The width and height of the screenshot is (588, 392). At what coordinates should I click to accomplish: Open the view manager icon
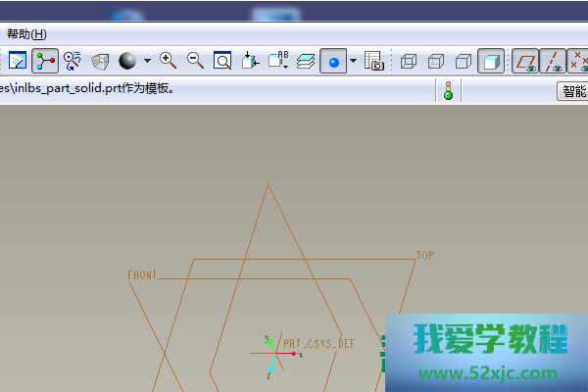coord(373,61)
